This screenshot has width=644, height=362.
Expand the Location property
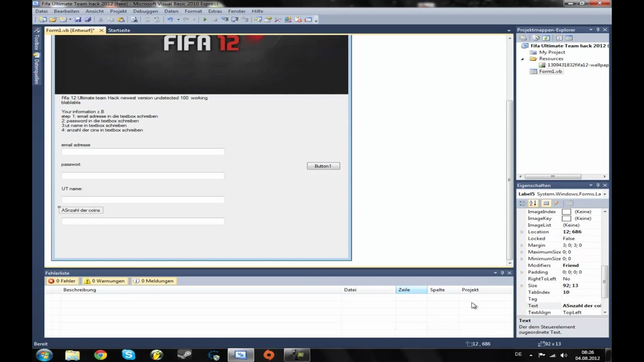point(522,232)
